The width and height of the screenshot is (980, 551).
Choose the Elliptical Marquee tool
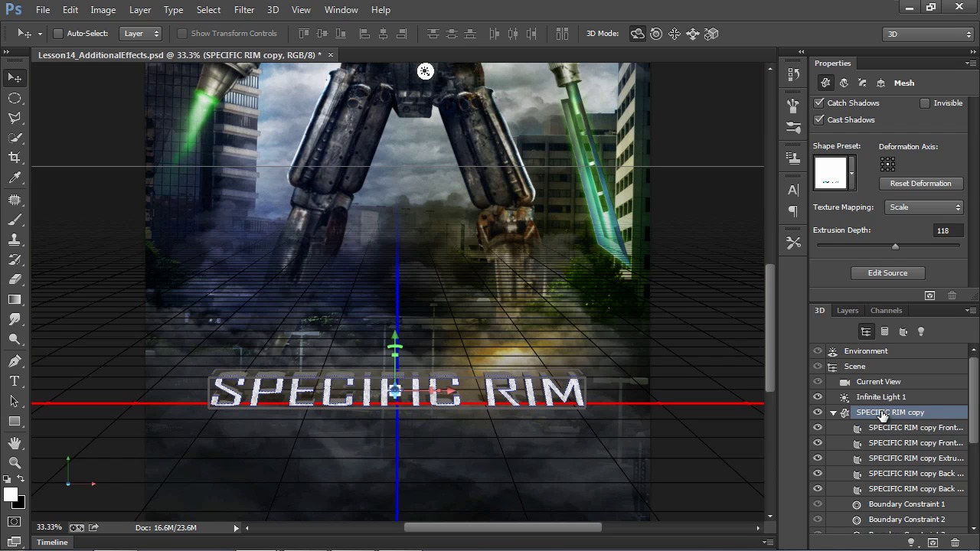15,98
